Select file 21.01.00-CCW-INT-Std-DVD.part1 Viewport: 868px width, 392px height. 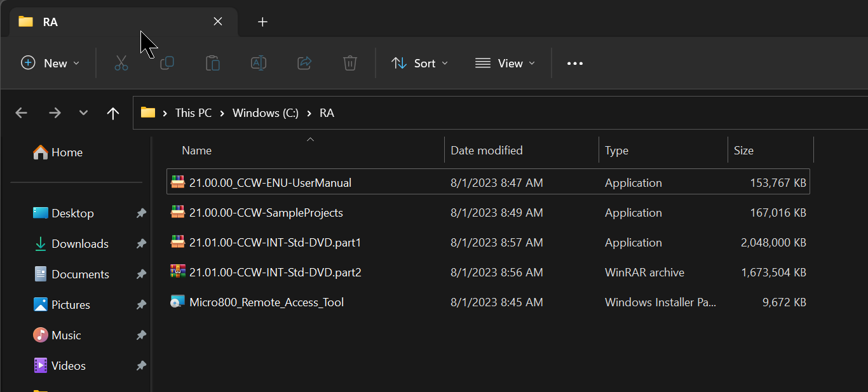click(x=488, y=242)
